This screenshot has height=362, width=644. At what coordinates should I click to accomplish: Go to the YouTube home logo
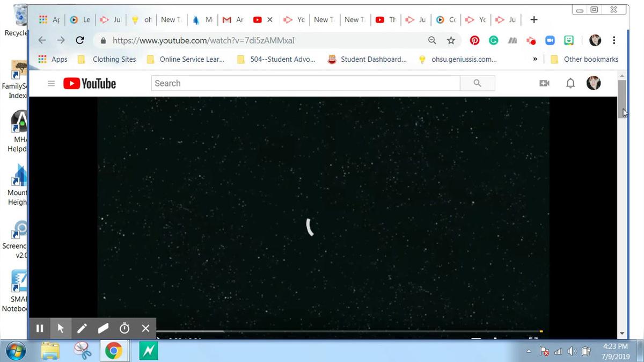tap(90, 83)
